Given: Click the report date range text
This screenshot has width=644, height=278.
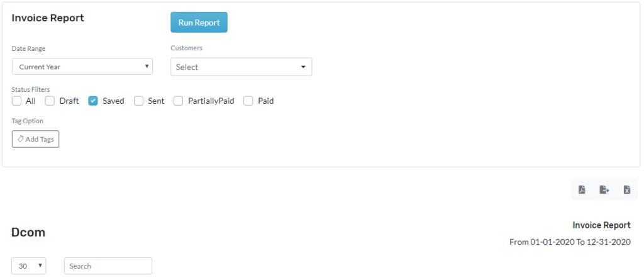Looking at the screenshot, I should click(570, 242).
